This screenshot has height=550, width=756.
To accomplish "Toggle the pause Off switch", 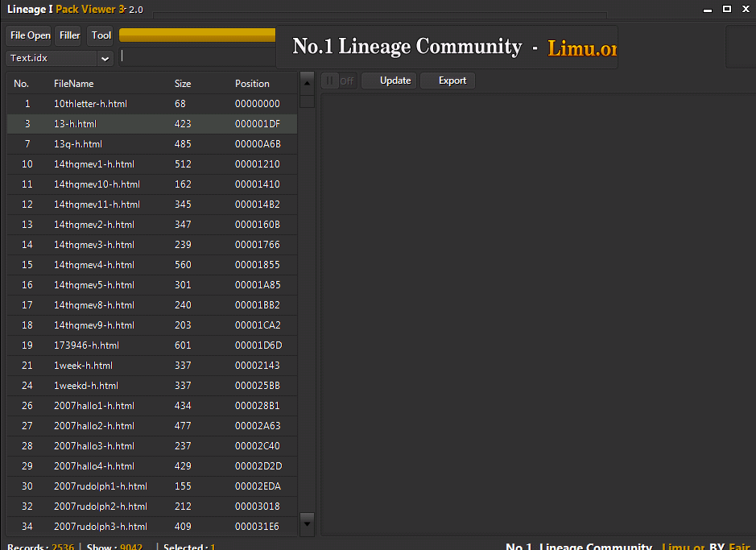I will coord(340,81).
